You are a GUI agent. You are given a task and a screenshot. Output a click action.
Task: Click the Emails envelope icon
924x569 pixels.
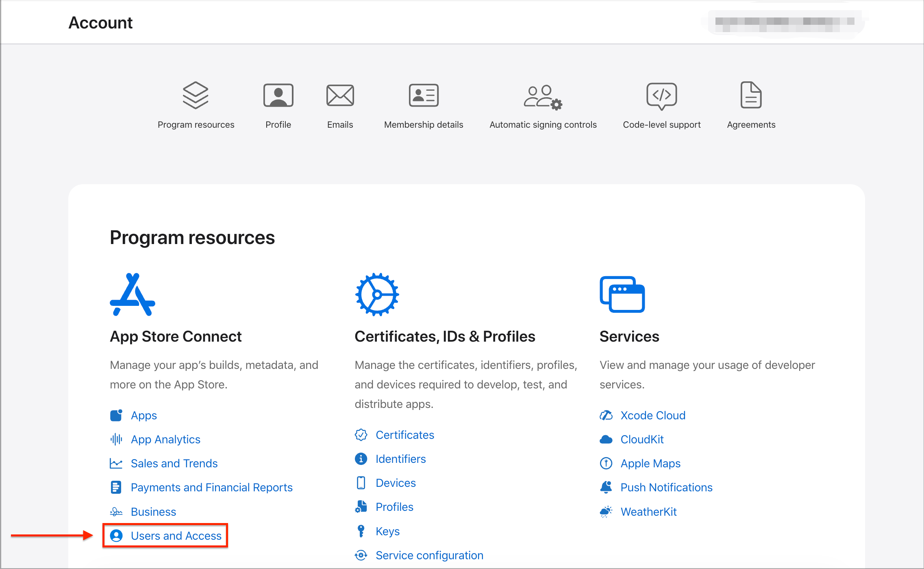pos(340,95)
